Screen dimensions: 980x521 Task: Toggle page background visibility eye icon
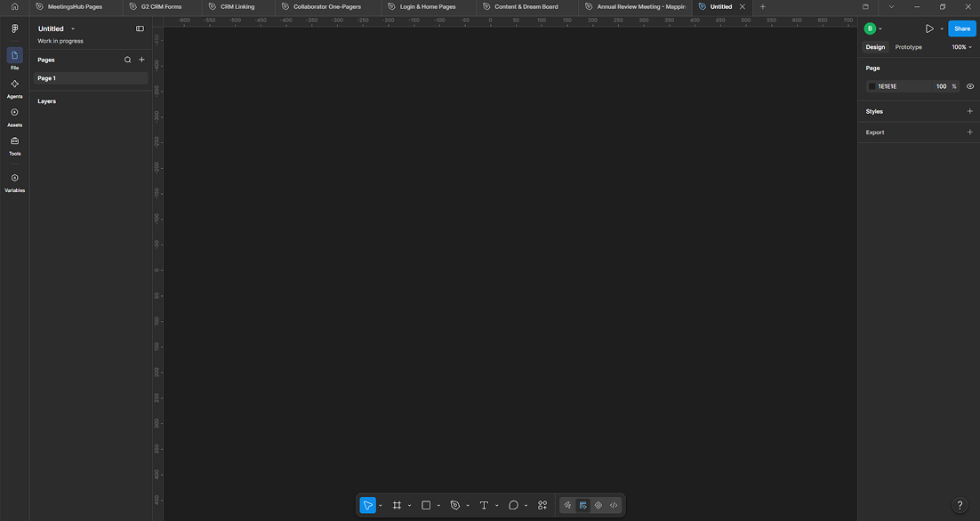tap(970, 86)
